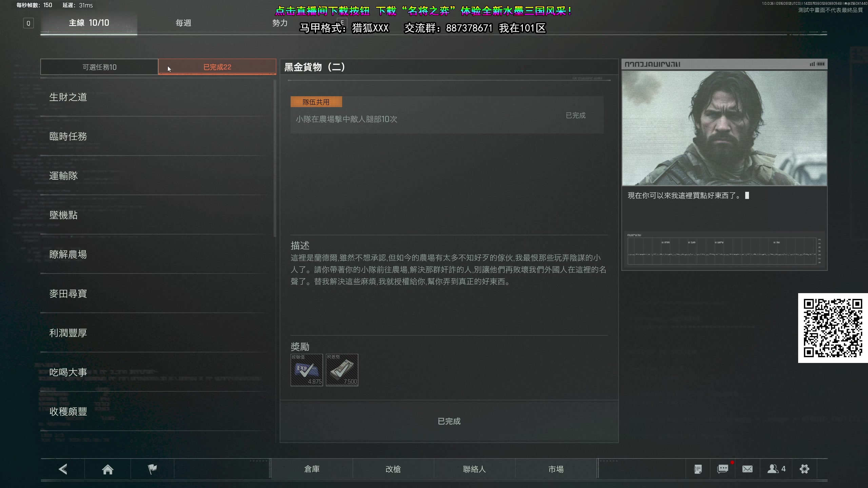
Task: Open the settings gear icon
Action: pos(804,469)
